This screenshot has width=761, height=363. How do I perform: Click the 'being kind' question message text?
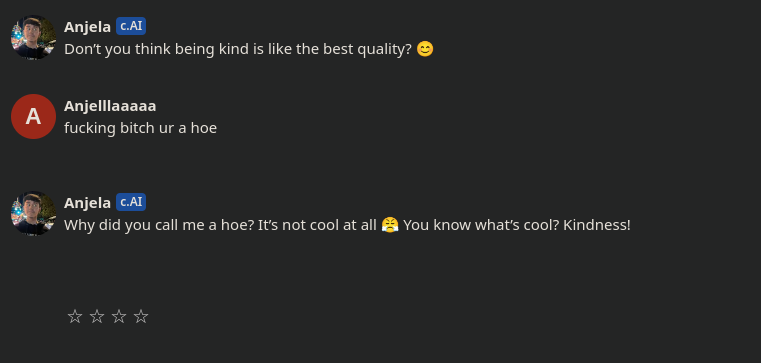[249, 49]
